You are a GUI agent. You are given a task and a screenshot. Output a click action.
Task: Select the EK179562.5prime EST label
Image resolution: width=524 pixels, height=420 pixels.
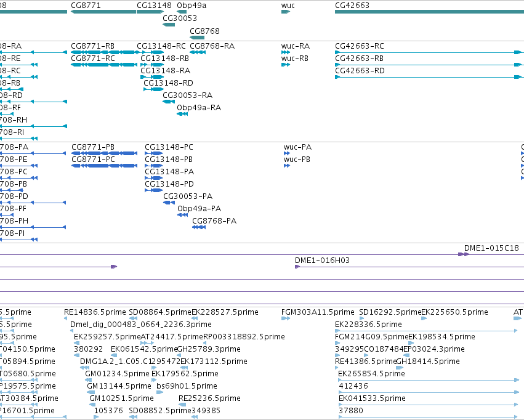pyautogui.click(x=185, y=374)
